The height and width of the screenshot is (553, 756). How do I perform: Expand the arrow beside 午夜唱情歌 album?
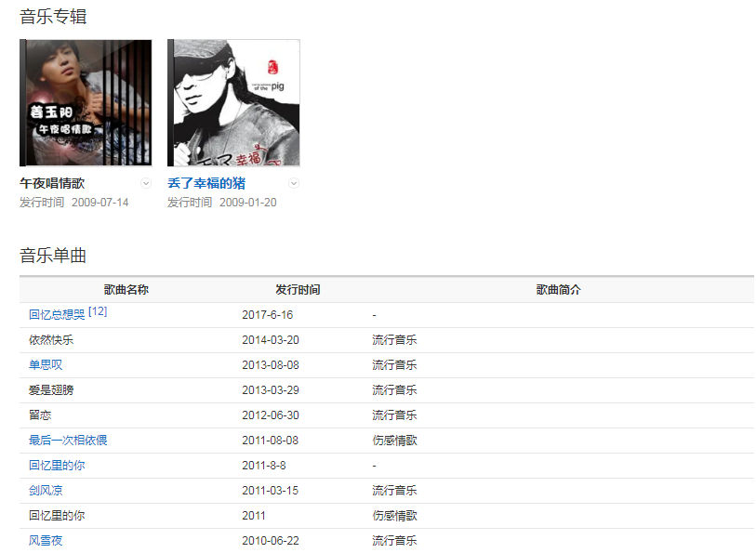pyautogui.click(x=146, y=183)
